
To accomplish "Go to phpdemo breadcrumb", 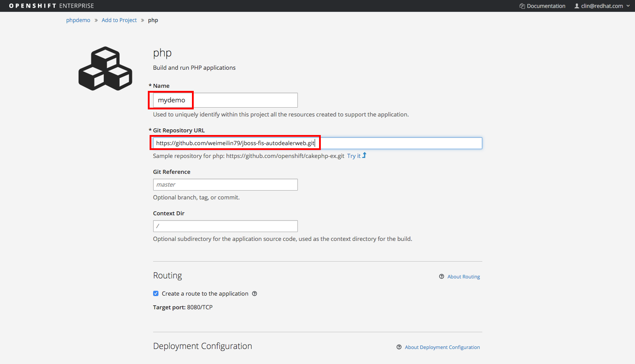I will coord(78,20).
